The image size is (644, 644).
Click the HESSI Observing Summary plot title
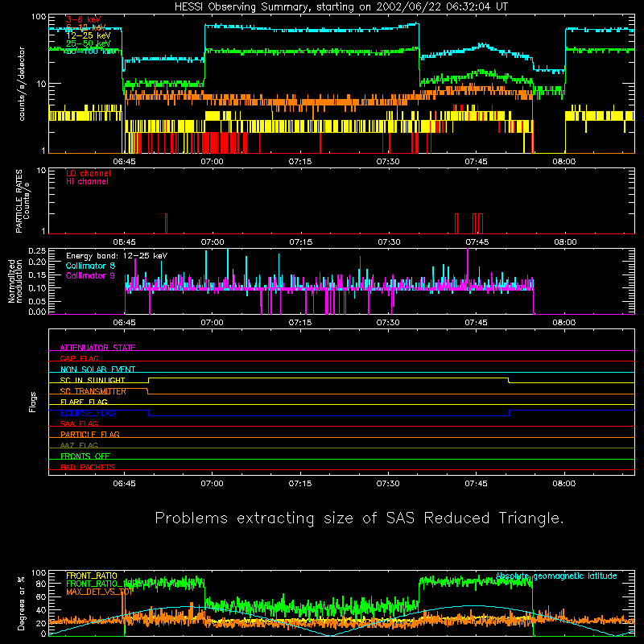(341, 6)
